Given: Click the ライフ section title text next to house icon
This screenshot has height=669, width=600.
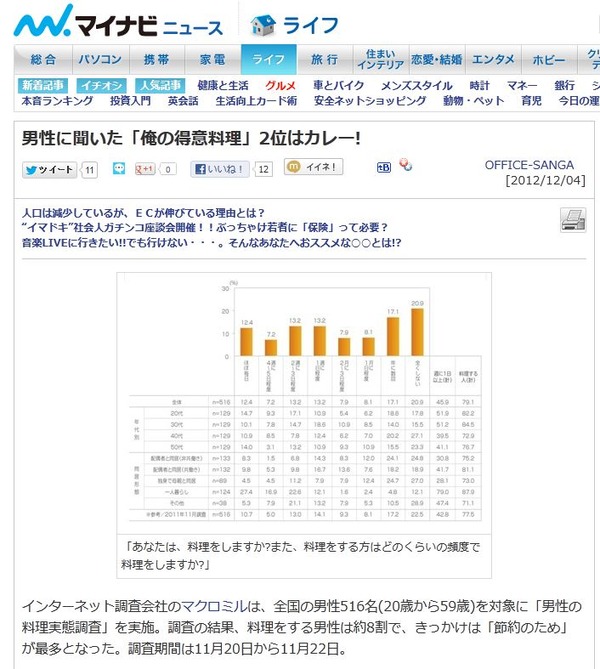Looking at the screenshot, I should click(x=311, y=25).
